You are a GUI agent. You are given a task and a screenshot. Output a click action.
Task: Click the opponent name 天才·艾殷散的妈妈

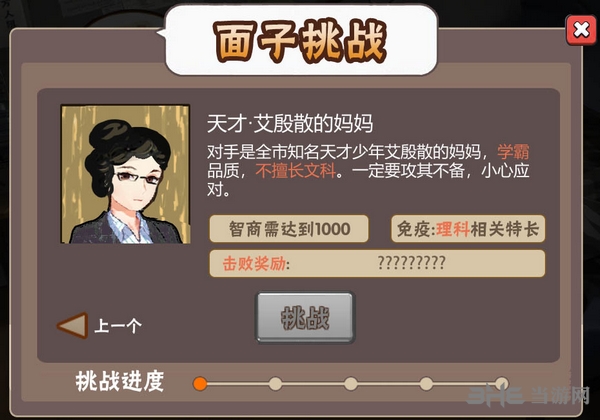tap(290, 123)
